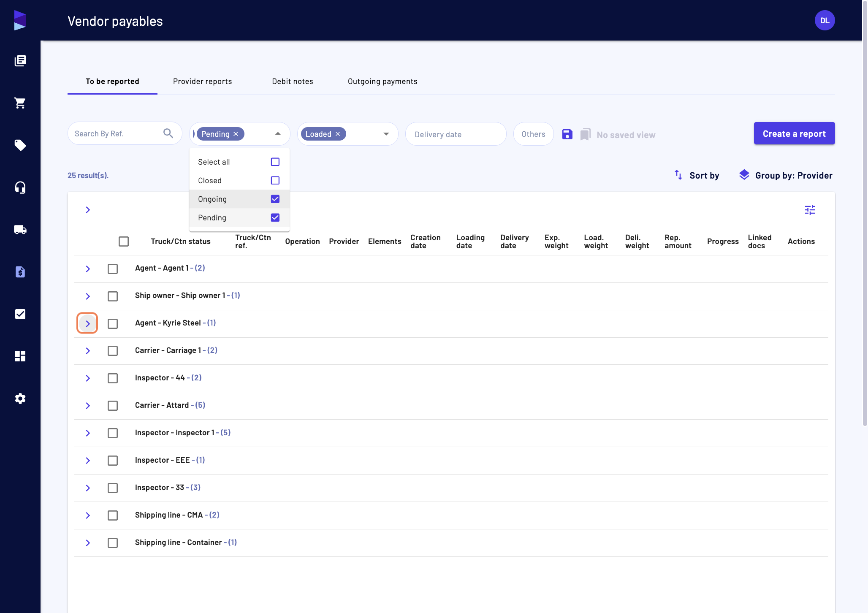Viewport: 868px width, 613px height.
Task: Uncheck the Ongoing status option
Action: point(275,199)
